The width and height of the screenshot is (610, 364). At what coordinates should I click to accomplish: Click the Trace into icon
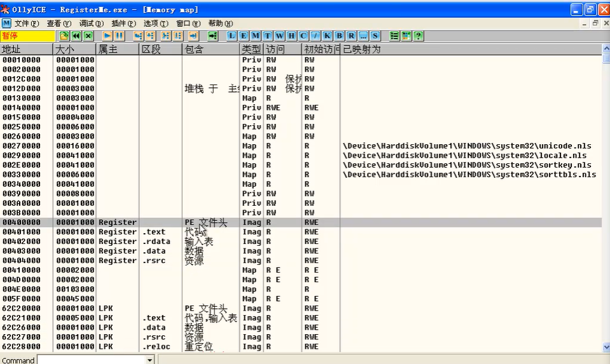[x=166, y=36]
